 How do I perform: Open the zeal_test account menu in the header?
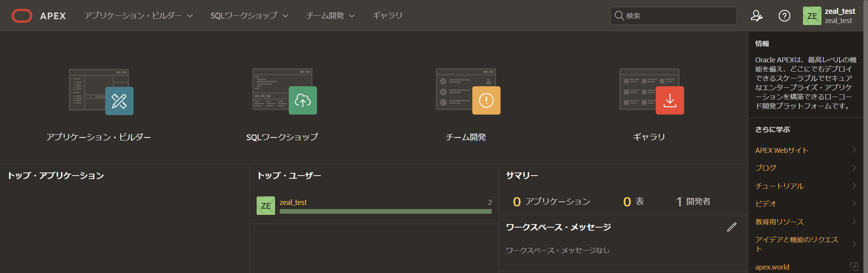840,16
